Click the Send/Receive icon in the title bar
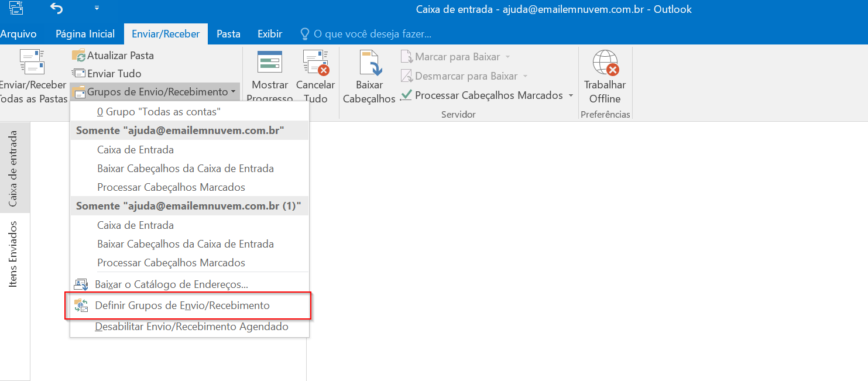 click(x=16, y=9)
